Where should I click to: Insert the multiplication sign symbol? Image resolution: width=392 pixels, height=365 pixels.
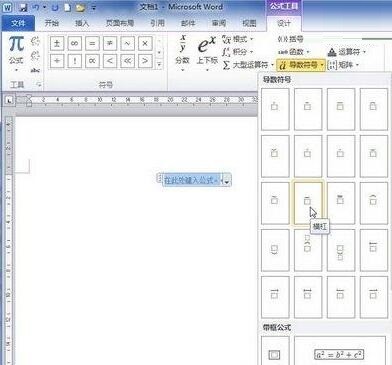(145, 43)
